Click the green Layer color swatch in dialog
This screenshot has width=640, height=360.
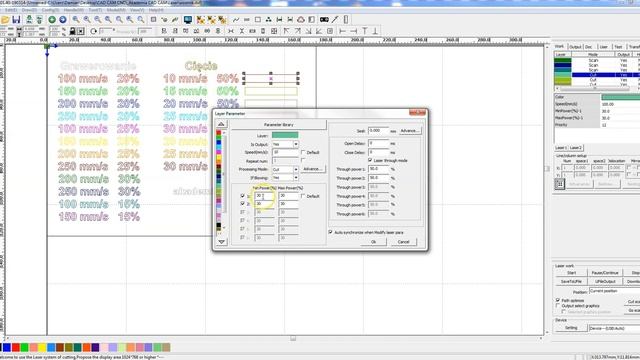pyautogui.click(x=285, y=135)
